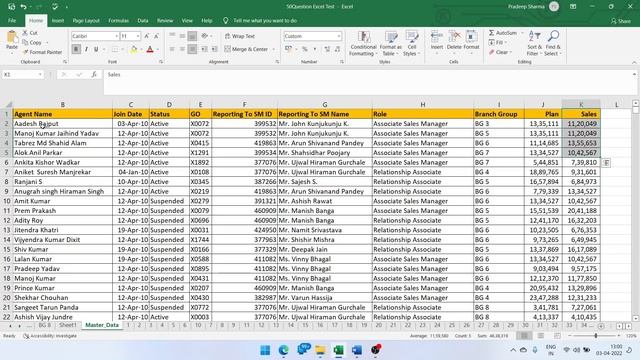Open the Font Color dropdown arrow
The width and height of the screenshot is (640, 360).
pyautogui.click(x=158, y=49)
